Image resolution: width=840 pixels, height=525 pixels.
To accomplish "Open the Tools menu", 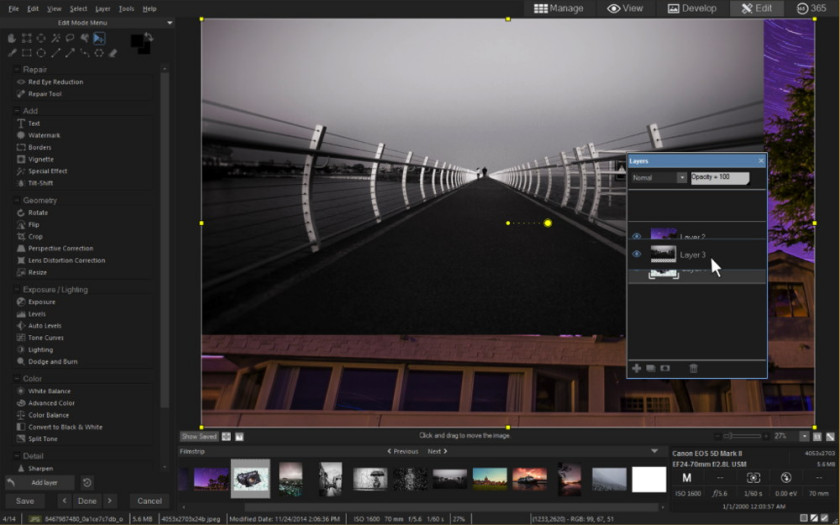I will click(x=126, y=9).
